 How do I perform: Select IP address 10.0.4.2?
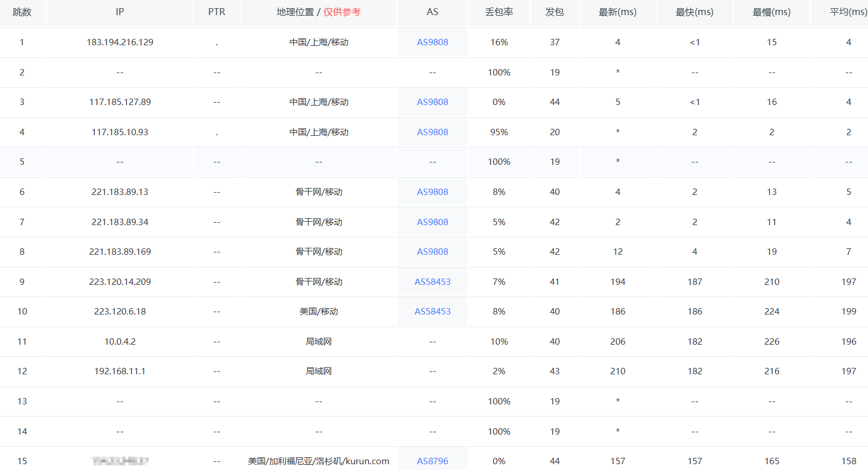(x=120, y=342)
